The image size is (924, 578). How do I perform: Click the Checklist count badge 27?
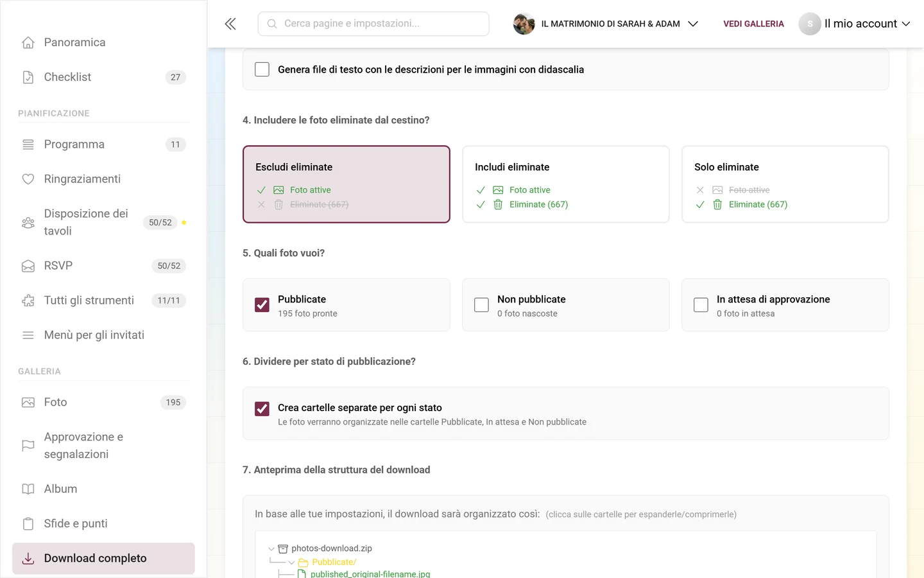click(176, 77)
